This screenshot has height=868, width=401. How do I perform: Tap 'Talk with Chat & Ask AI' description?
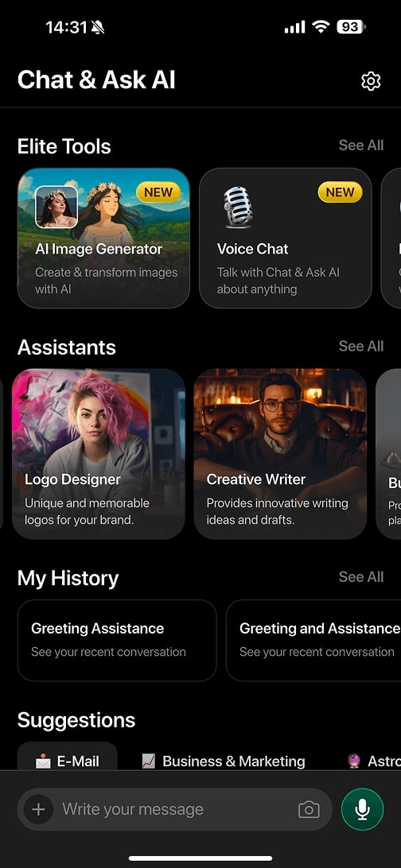(278, 281)
